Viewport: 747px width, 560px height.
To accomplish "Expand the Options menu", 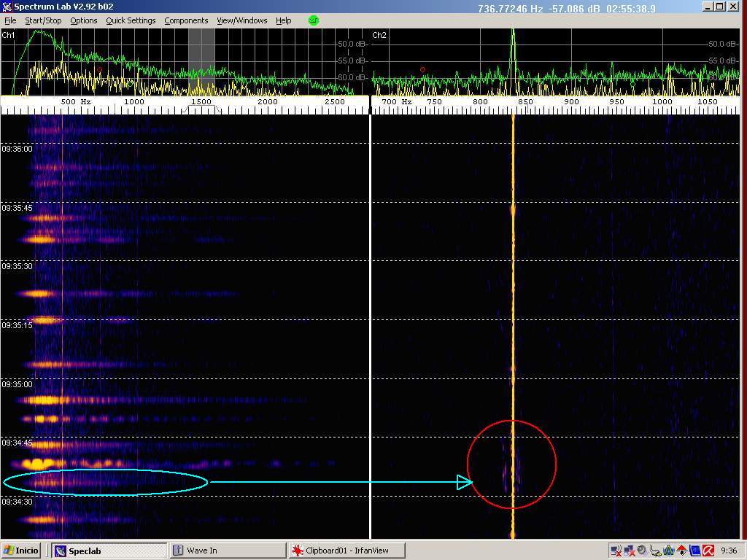I will click(x=83, y=20).
